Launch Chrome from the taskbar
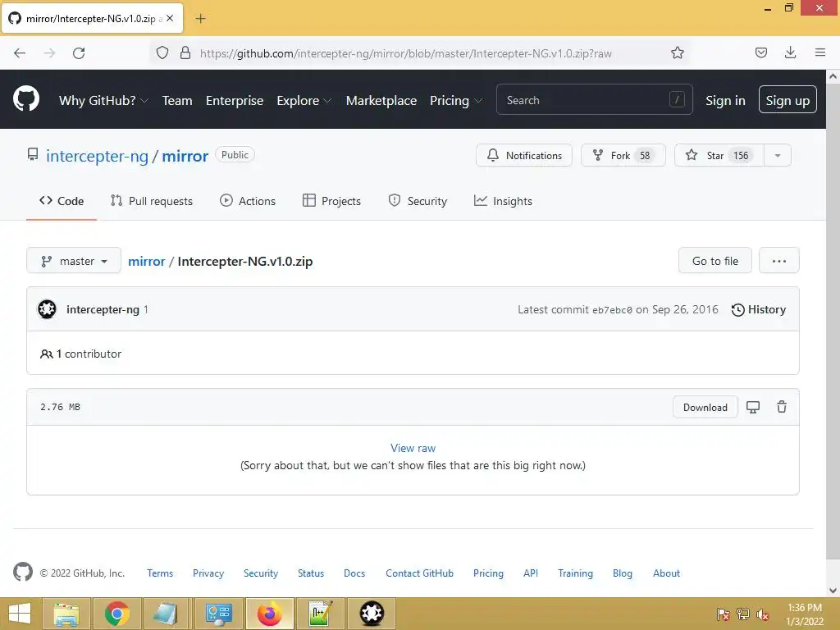 (116, 614)
